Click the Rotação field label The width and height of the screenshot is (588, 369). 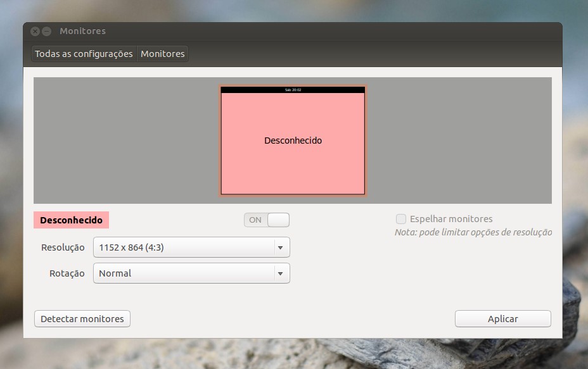pyautogui.click(x=67, y=273)
